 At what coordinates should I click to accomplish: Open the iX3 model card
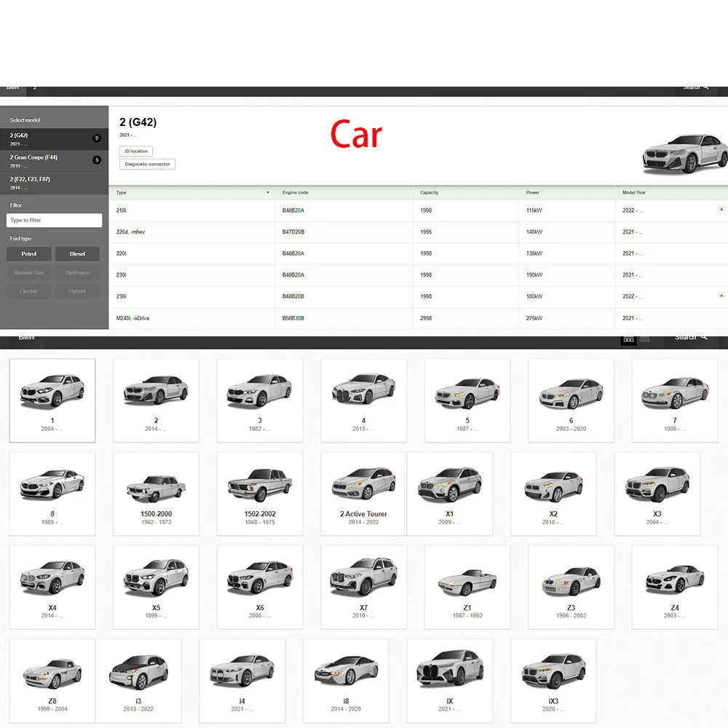pos(553,681)
